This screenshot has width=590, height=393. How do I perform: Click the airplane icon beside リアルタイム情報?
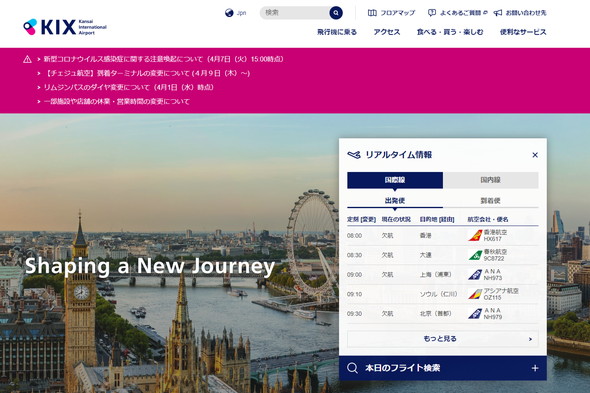tap(354, 155)
